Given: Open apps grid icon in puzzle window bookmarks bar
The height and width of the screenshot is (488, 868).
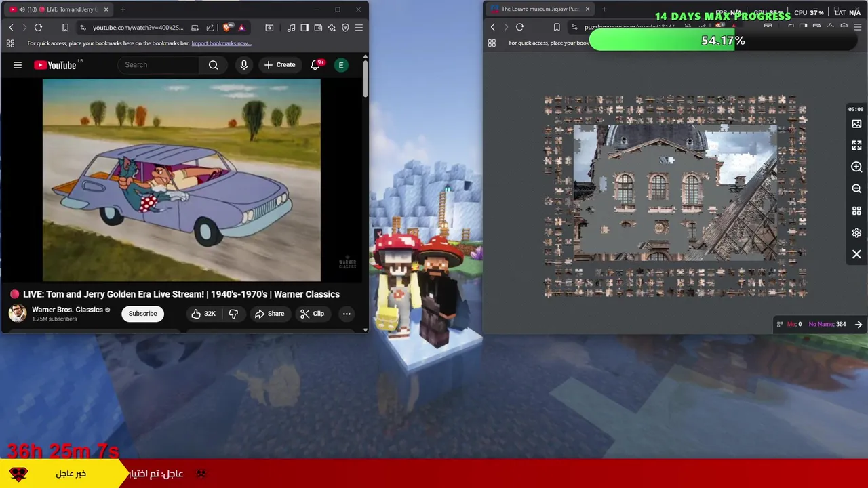Looking at the screenshot, I should [x=492, y=43].
